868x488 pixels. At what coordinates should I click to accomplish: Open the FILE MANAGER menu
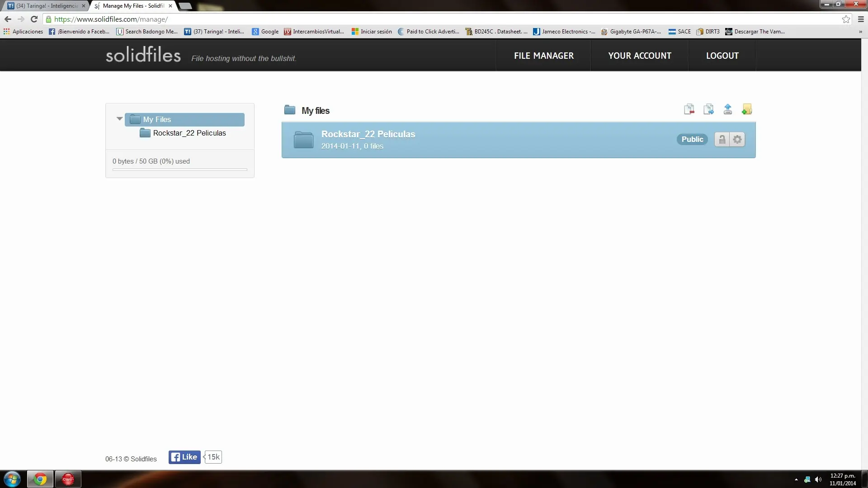point(543,56)
